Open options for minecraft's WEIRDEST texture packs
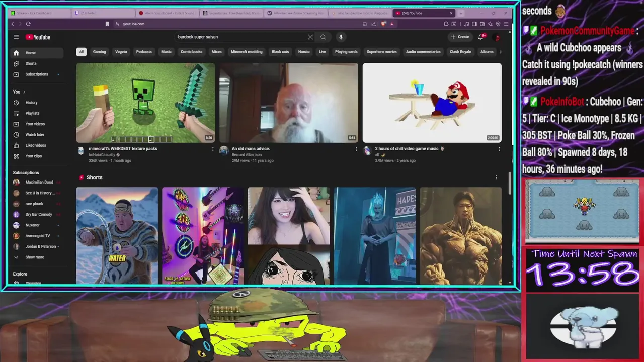 [x=213, y=149]
